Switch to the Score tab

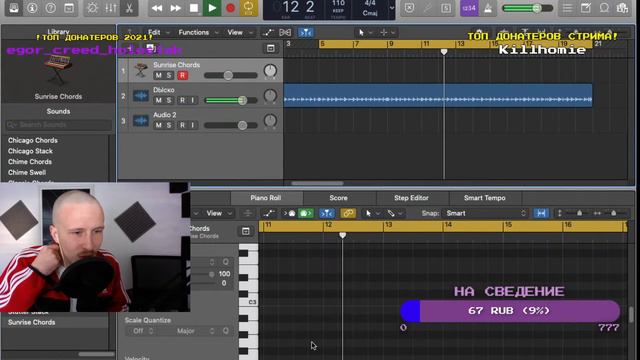coord(338,198)
